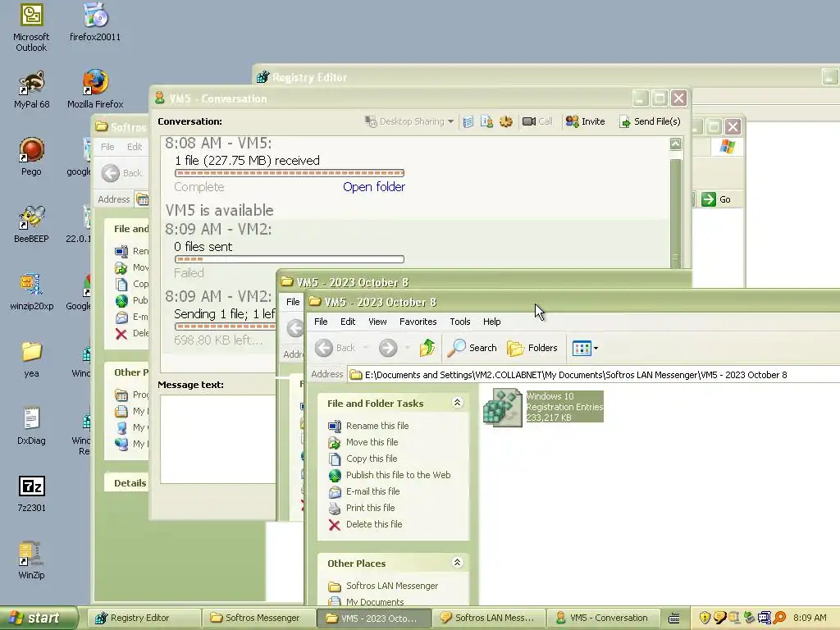Viewport: 840px width, 630px height.
Task: Open WinZip desktop shortcut
Action: [31, 560]
